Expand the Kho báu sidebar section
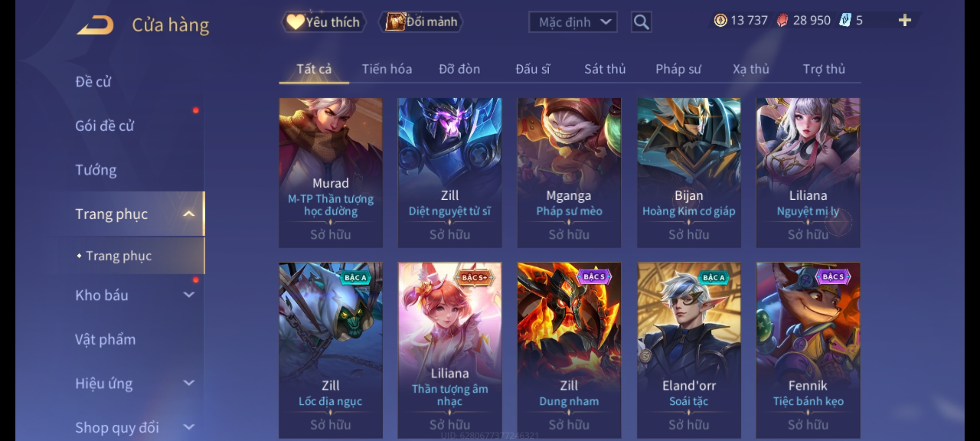 click(x=189, y=294)
